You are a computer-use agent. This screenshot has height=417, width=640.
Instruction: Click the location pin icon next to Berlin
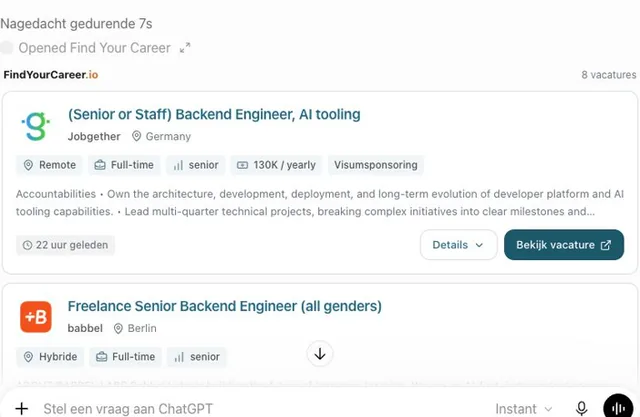click(118, 328)
